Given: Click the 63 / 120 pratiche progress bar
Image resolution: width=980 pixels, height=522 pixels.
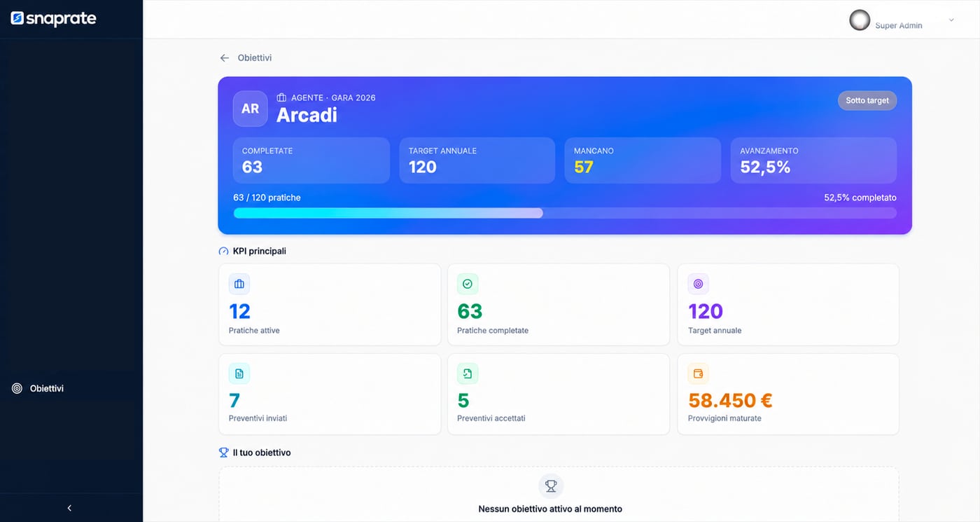Looking at the screenshot, I should 565,213.
